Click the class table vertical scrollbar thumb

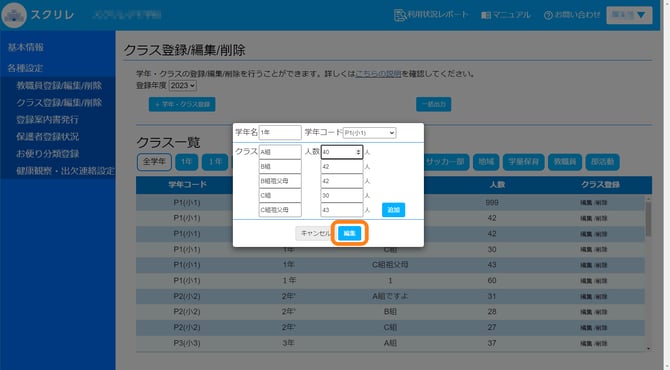[648, 219]
